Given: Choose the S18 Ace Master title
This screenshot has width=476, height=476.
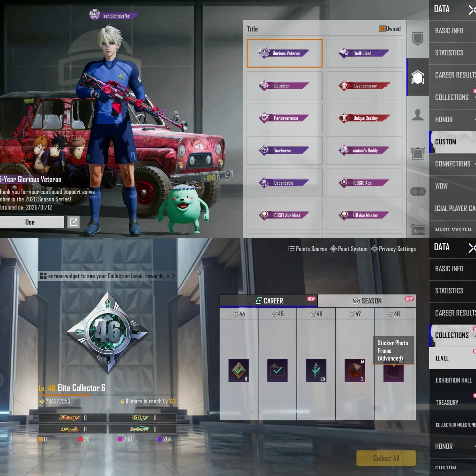Looking at the screenshot, I should (x=364, y=215).
